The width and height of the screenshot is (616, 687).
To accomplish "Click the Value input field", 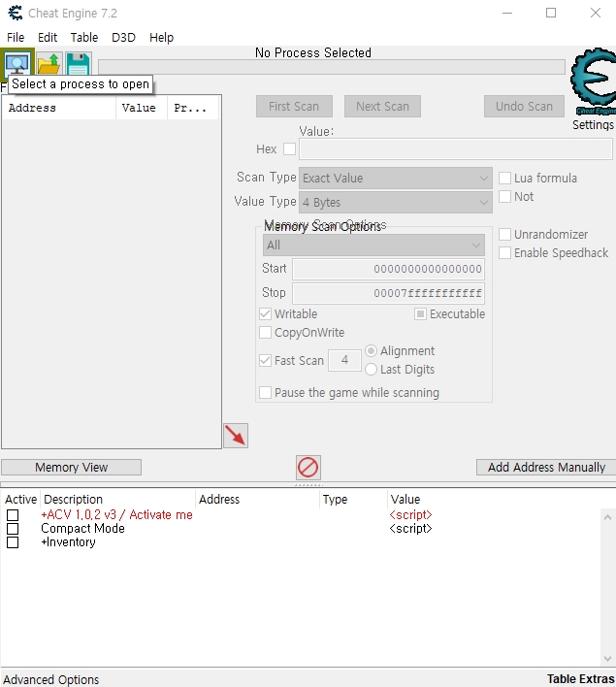I will click(456, 149).
